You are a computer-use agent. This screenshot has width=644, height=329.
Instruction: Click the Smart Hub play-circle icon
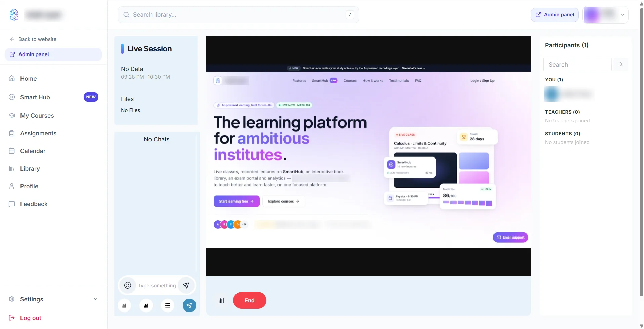12,97
